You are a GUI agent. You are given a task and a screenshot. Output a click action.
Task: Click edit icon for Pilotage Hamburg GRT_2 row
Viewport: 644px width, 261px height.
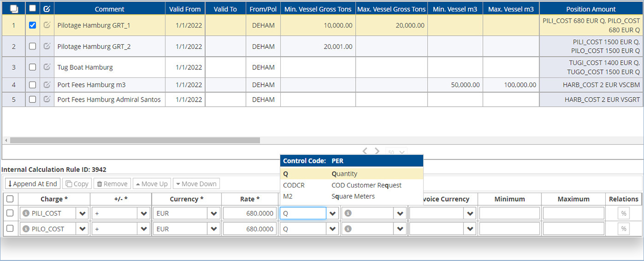point(47,46)
